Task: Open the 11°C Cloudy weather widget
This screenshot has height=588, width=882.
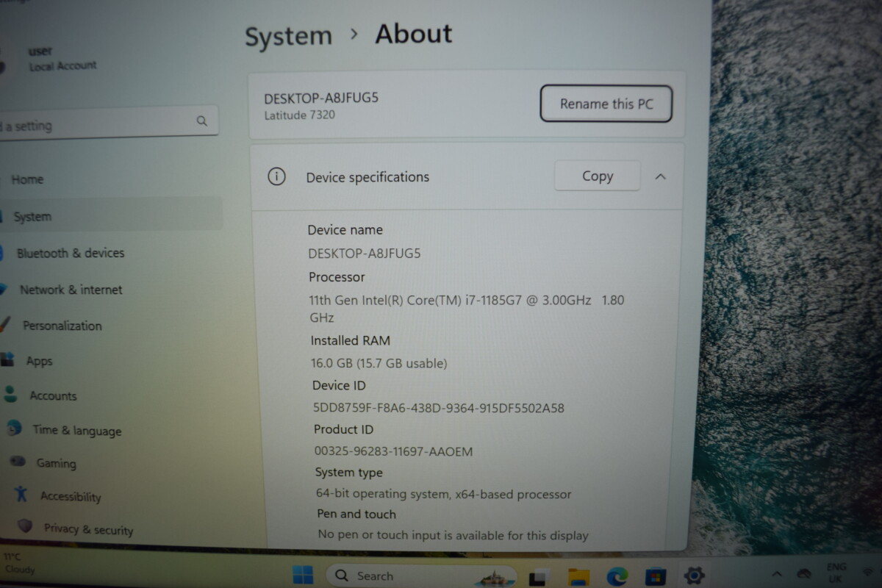Action: (x=19, y=564)
